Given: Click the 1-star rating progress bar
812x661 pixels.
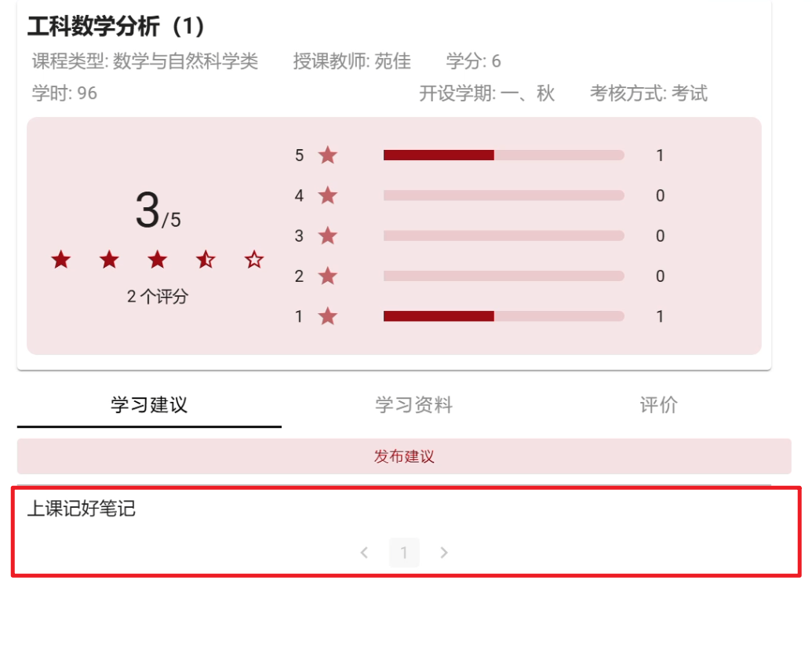Looking at the screenshot, I should 504,316.
